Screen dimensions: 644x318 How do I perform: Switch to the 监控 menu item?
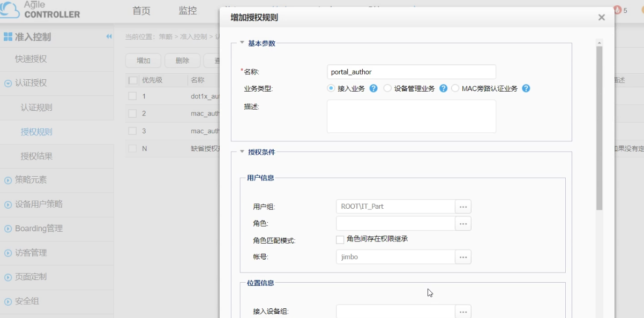[187, 10]
